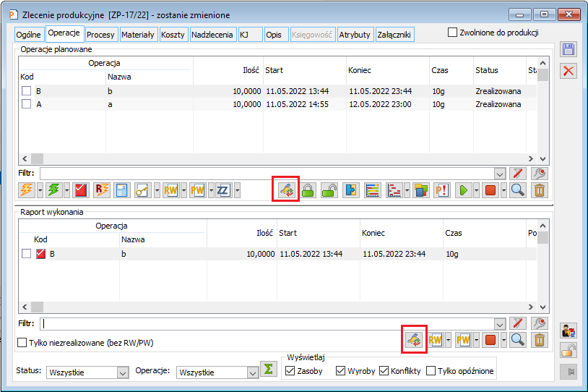Click the person with arrows icon
The image size is (588, 392).
point(568,331)
